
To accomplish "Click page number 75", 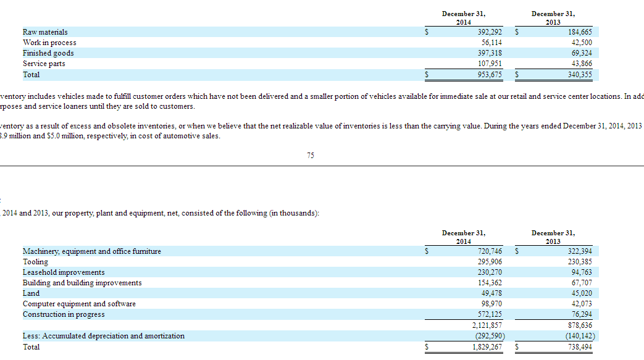I will [x=310, y=156].
